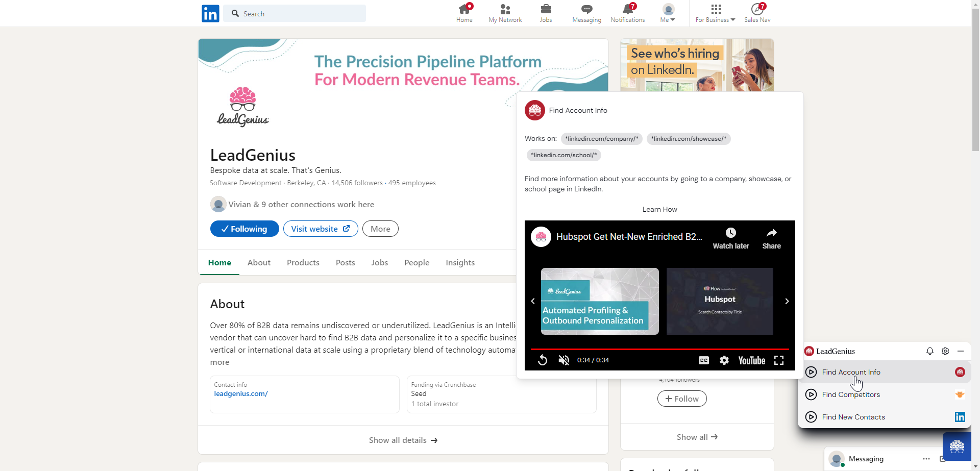980x471 pixels.
Task: Run Find Competitors playbook
Action: pos(886,394)
